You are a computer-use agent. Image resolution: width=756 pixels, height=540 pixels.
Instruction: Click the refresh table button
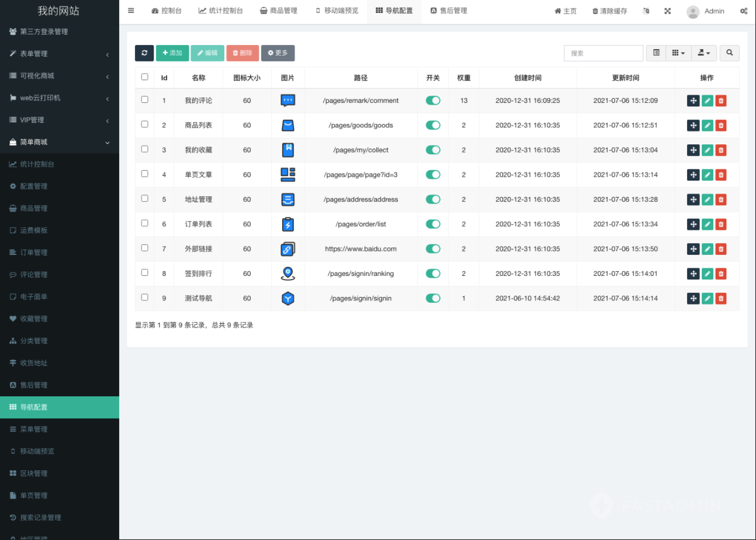pos(144,53)
